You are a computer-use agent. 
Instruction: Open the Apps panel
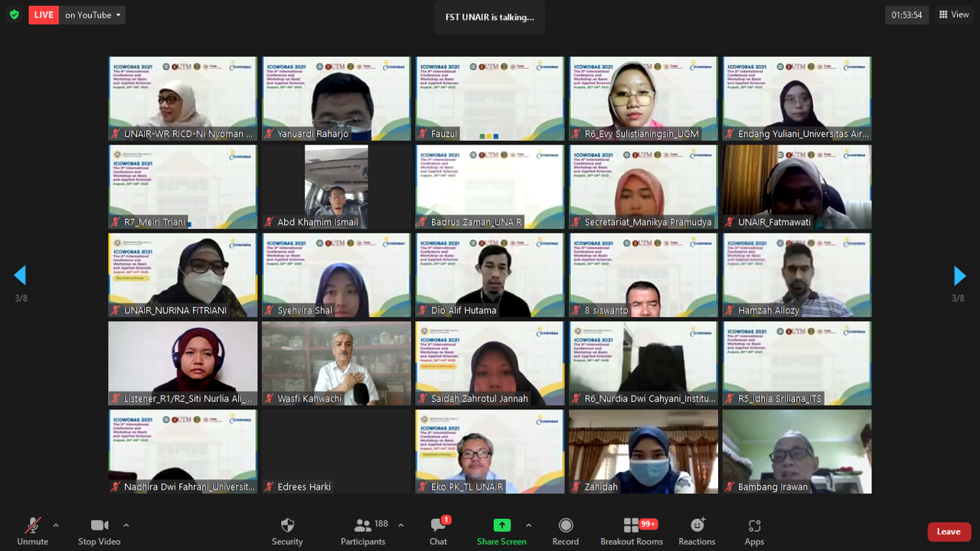pos(754,531)
